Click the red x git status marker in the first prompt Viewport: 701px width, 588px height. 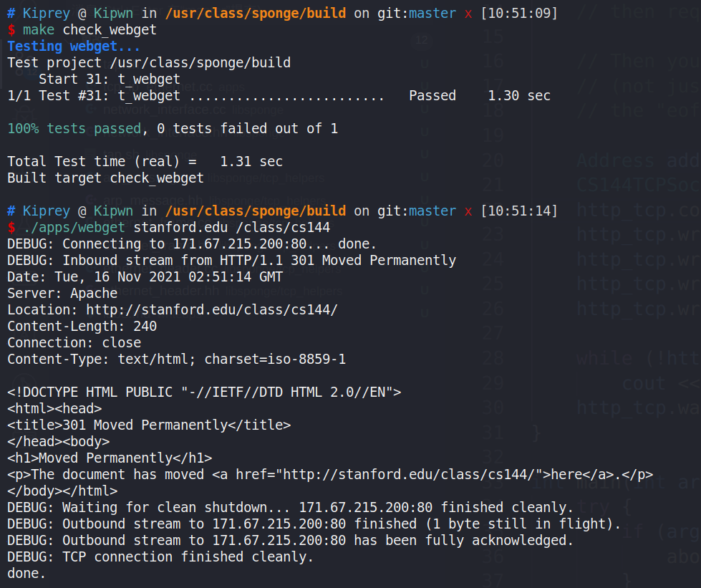coord(468,14)
